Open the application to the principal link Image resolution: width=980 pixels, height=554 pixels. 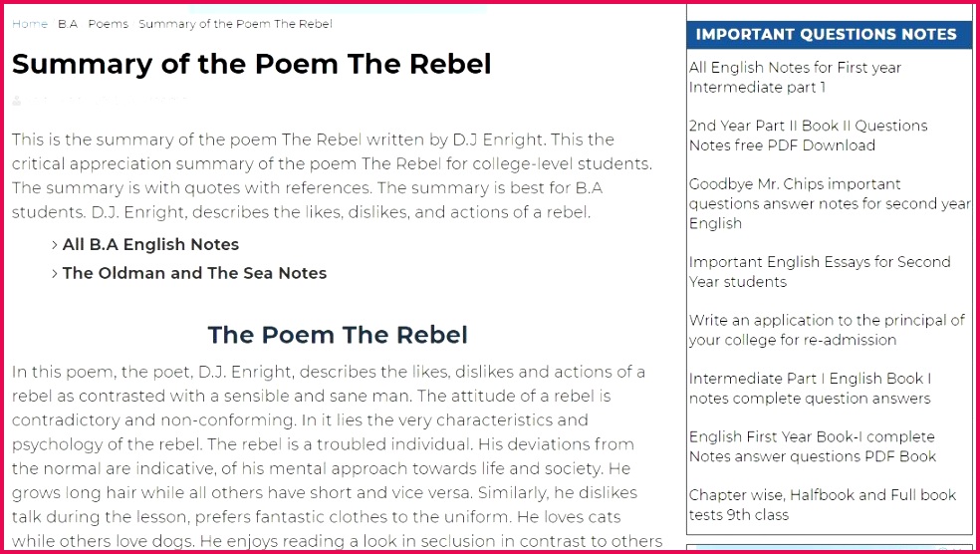826,330
